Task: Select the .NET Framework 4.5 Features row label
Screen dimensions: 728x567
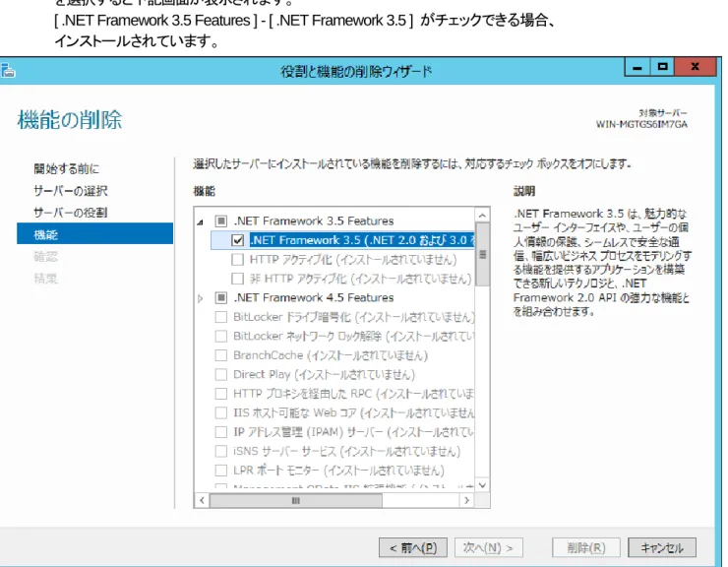Action: (x=314, y=297)
